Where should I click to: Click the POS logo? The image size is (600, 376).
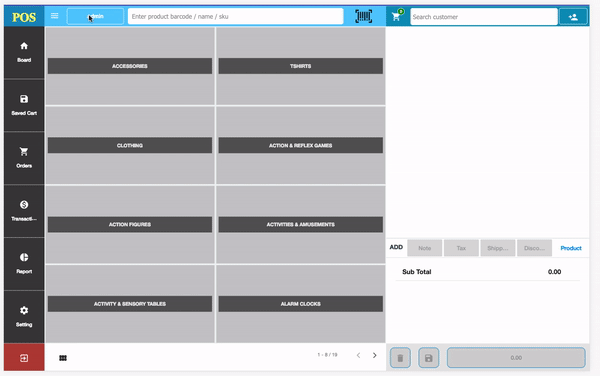click(x=24, y=17)
